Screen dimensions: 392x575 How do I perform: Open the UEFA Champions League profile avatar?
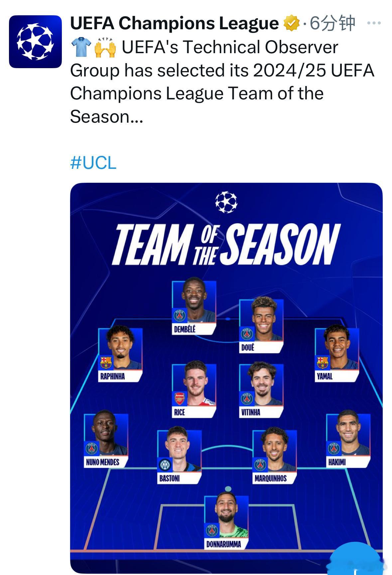[35, 42]
